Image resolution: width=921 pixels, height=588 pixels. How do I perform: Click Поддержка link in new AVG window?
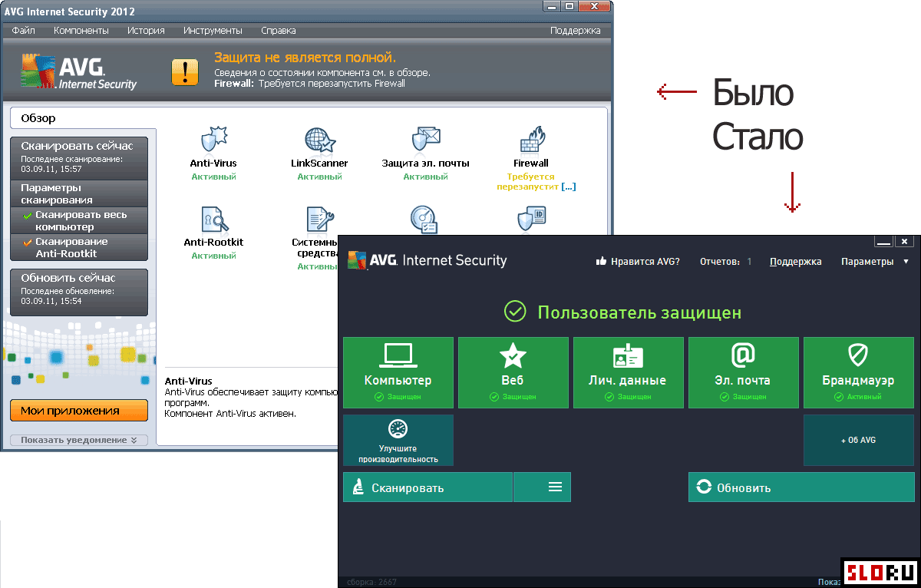tap(796, 262)
